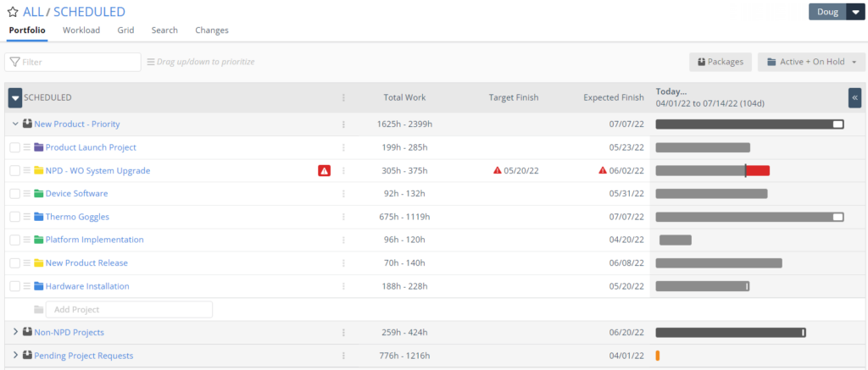Click the favorite star icon beside ALL
This screenshot has height=370, width=868.
13,12
